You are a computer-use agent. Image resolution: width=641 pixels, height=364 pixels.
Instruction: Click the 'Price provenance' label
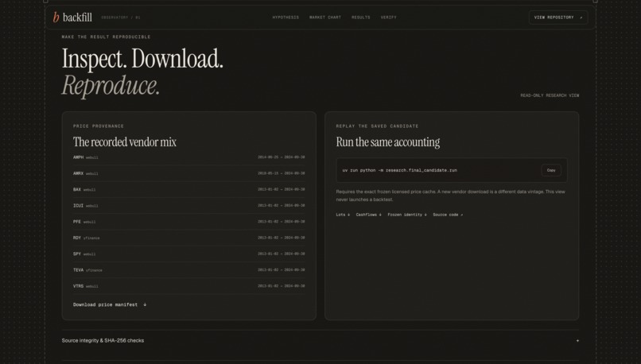pos(99,126)
